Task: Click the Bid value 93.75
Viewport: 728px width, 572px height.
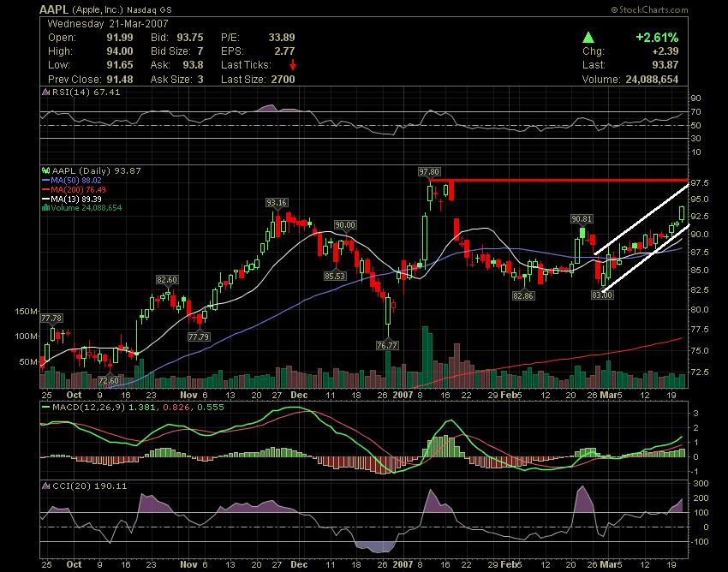Action: [190, 38]
